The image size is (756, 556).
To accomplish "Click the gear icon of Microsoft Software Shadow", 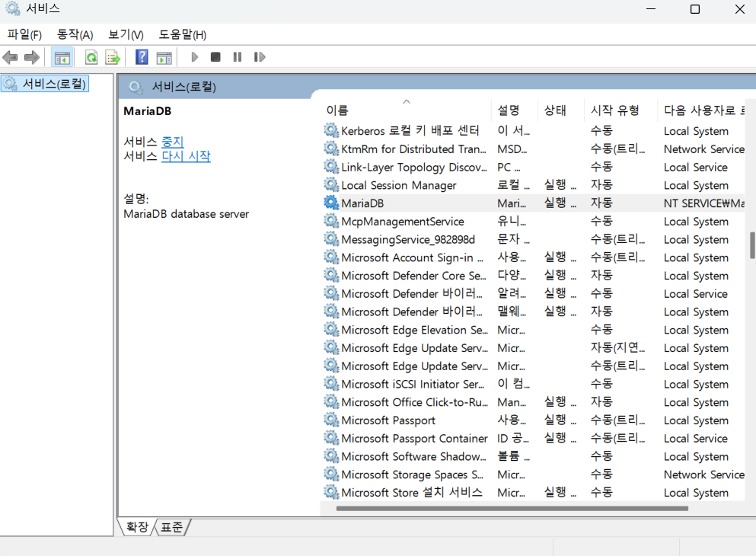I will click(x=331, y=455).
